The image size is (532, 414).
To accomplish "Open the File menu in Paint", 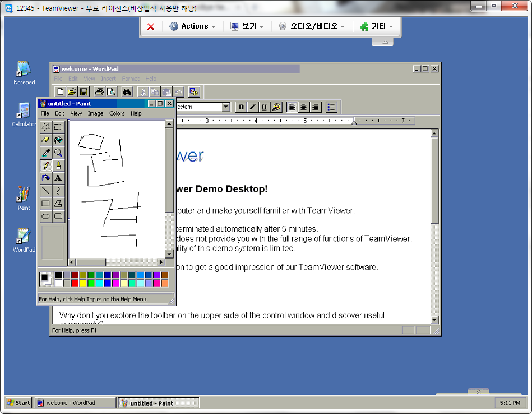I will pyautogui.click(x=45, y=113).
